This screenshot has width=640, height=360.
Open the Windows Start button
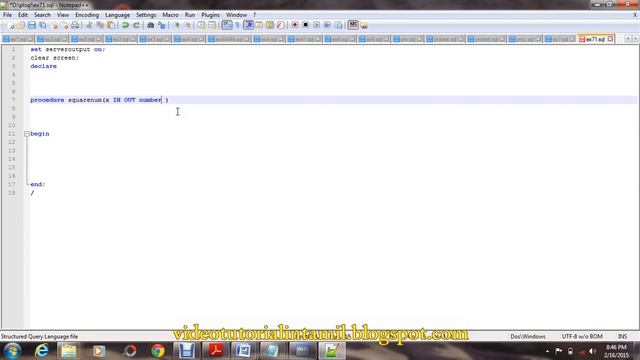click(12, 351)
